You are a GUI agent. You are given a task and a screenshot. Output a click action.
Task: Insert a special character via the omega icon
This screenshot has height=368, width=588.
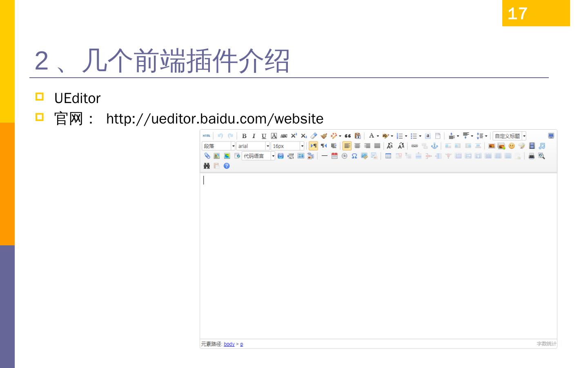click(354, 156)
